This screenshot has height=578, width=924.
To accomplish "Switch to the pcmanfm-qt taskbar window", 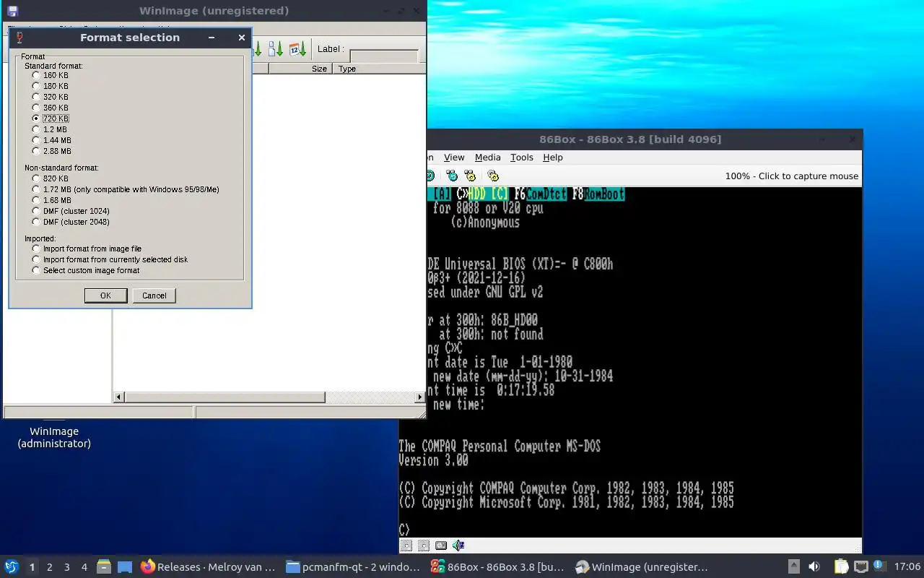I will (352, 567).
